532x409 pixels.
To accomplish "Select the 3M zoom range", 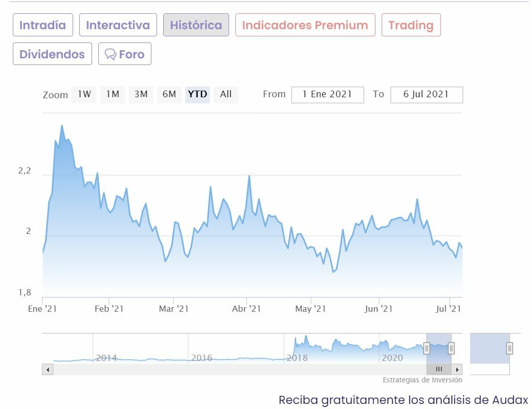I will [141, 94].
